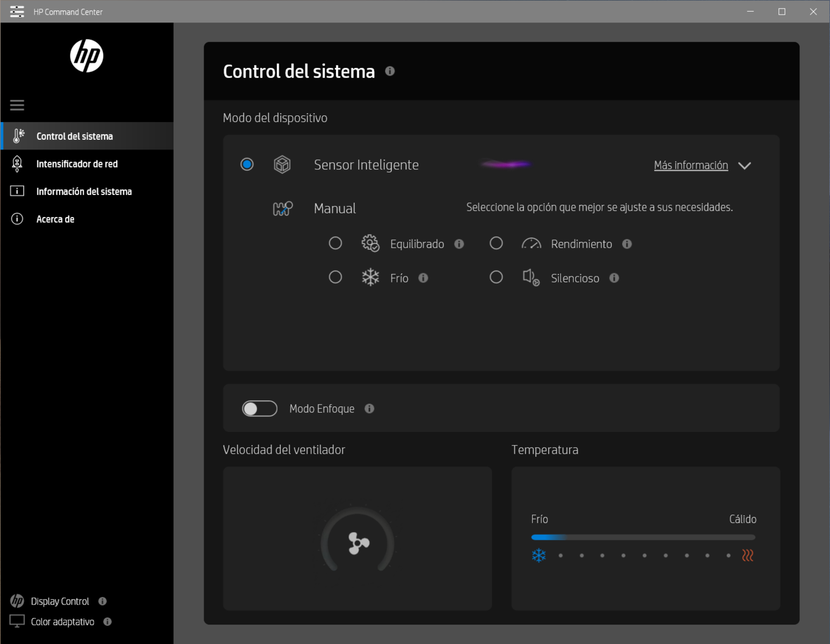Screen dimensions: 830x644
Task: Select the Sensor Inteligente radio button
Action: [247, 165]
